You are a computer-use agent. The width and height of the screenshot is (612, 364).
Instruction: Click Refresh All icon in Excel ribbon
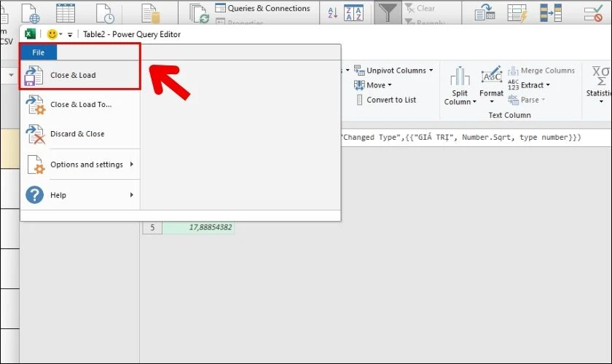200,13
